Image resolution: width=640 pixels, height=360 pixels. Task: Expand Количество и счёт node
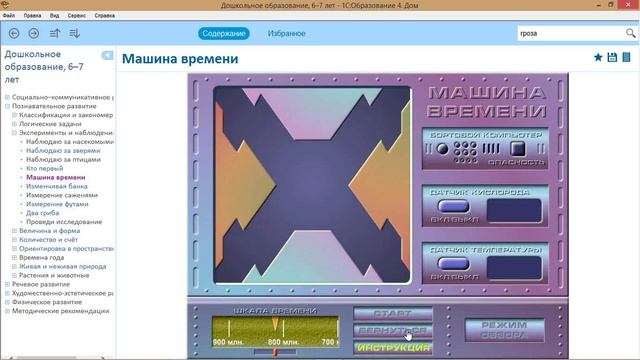(14, 240)
